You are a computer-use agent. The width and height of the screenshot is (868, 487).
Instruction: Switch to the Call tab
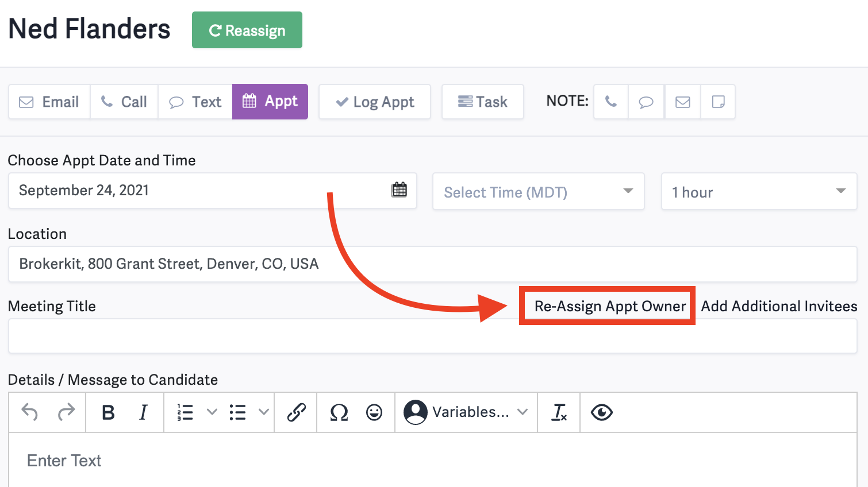point(124,102)
